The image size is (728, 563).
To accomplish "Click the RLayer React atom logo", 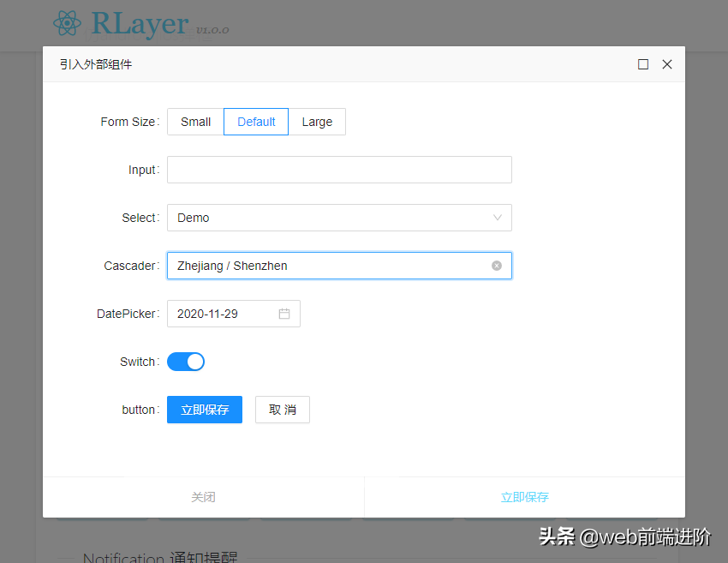I will point(67,24).
